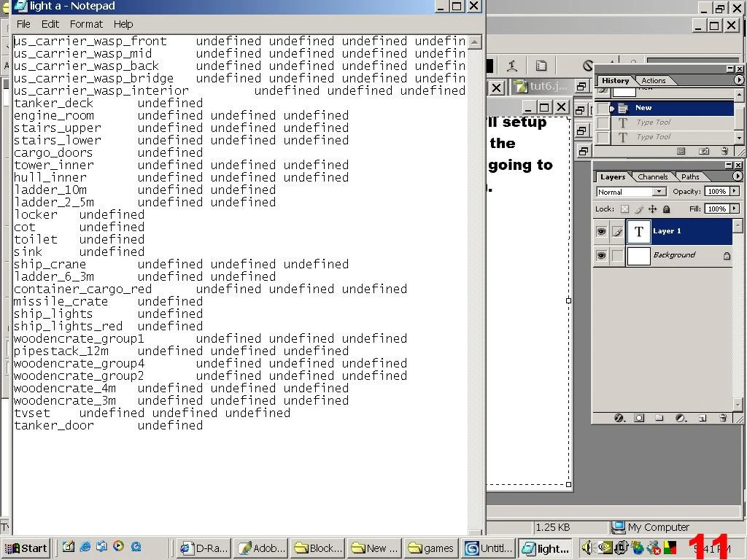This screenshot has height=560, width=747.
Task: Set history brush source for second Type Tool
Action: click(x=603, y=137)
